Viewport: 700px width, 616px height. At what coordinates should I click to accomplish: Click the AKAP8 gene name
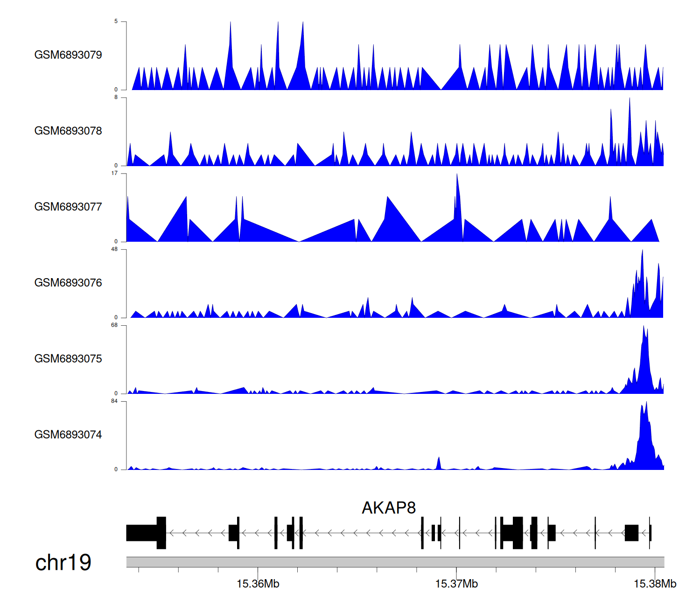388,508
